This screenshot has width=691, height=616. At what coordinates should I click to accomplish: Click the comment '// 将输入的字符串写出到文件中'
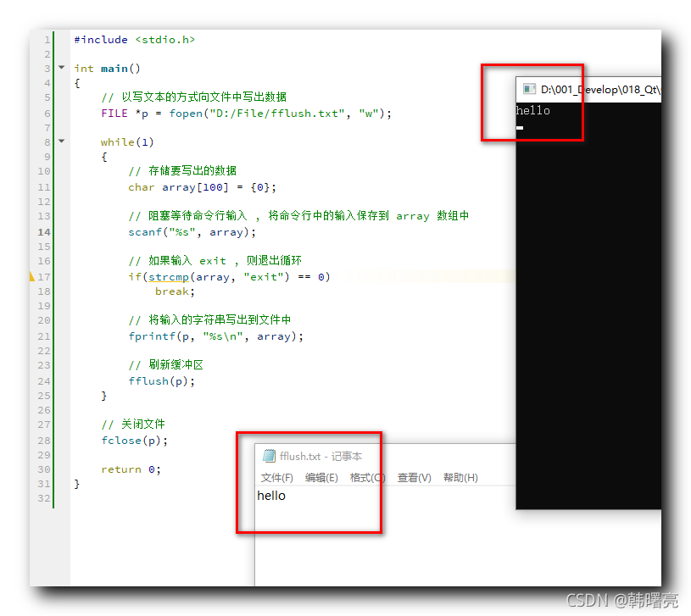click(x=209, y=319)
